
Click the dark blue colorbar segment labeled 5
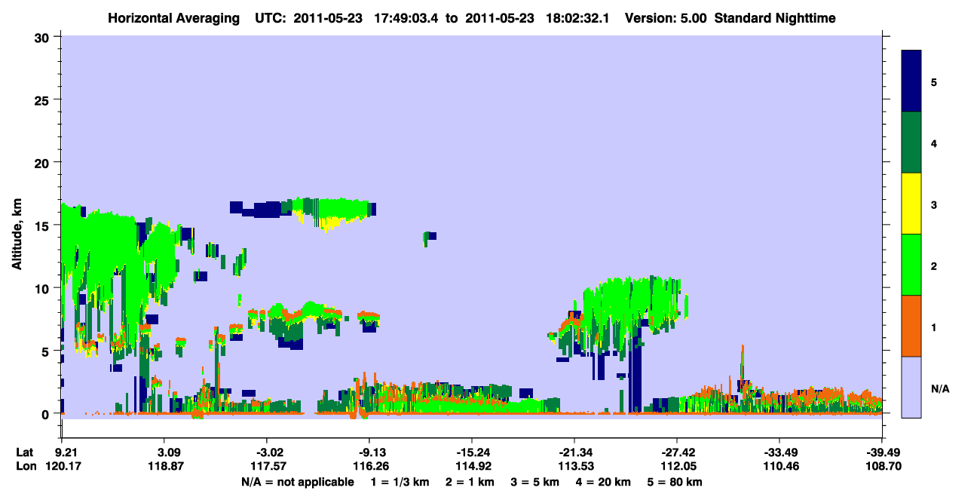(x=911, y=81)
